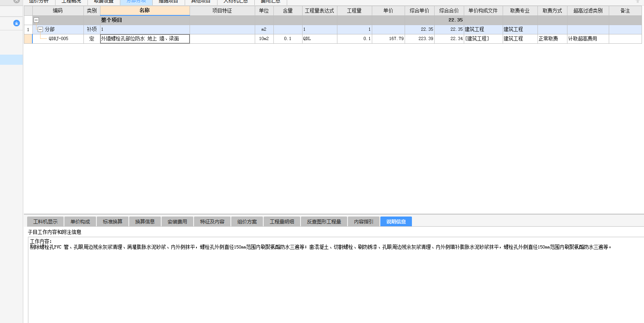Open the 组价方案 tab
The image size is (644, 323).
(x=247, y=221)
